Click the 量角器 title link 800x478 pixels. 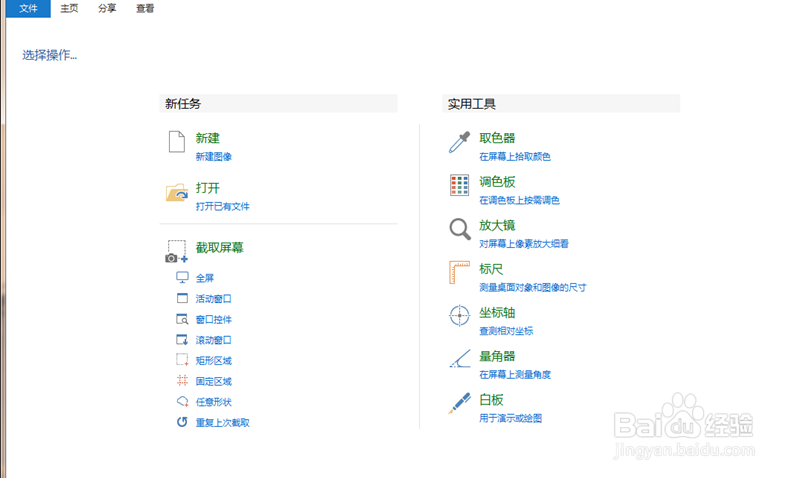497,356
